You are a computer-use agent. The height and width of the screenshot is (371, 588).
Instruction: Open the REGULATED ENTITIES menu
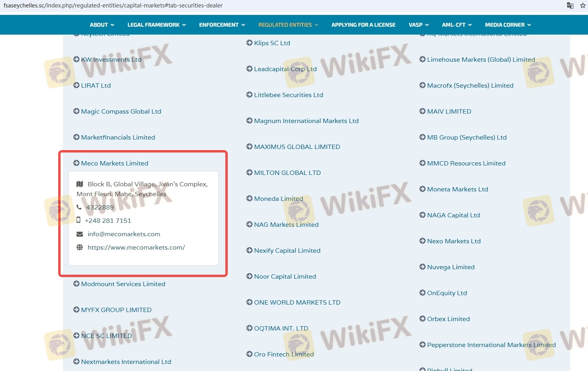(288, 25)
